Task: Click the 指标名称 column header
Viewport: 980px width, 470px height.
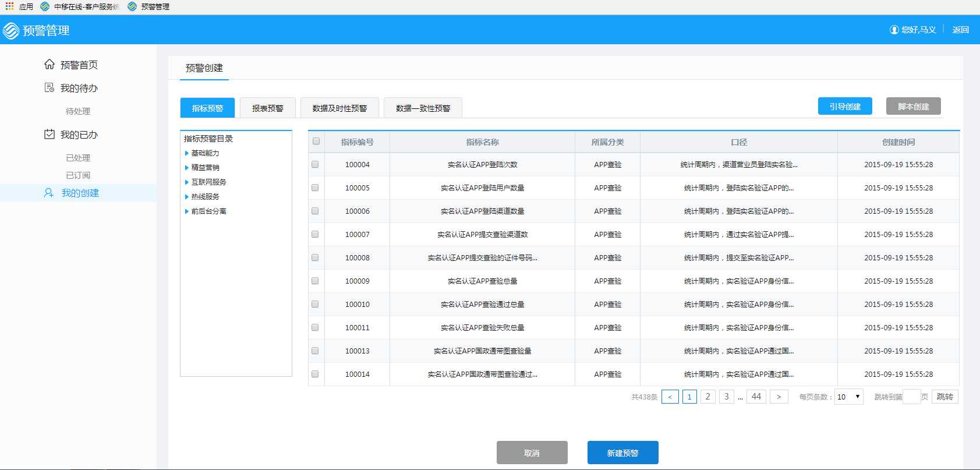Action: pos(482,142)
